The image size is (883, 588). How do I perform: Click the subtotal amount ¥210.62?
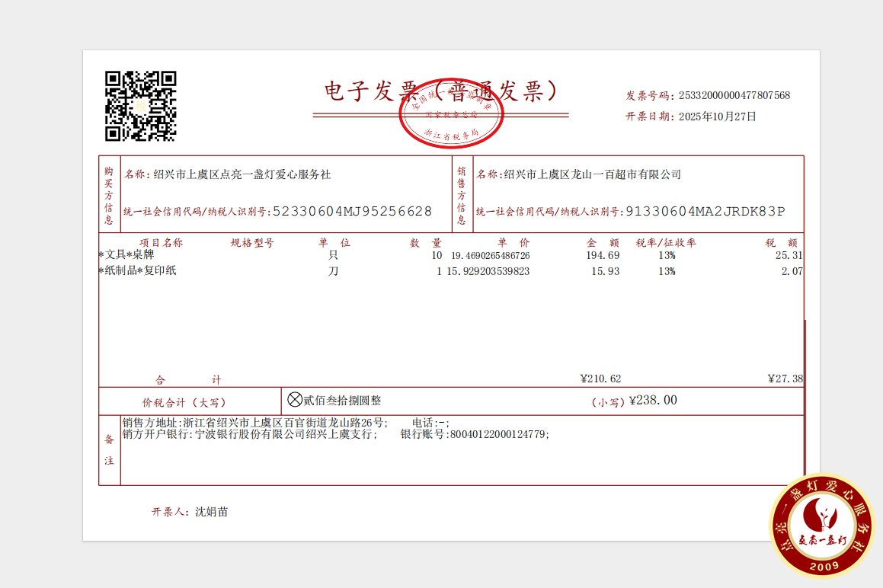pos(600,379)
